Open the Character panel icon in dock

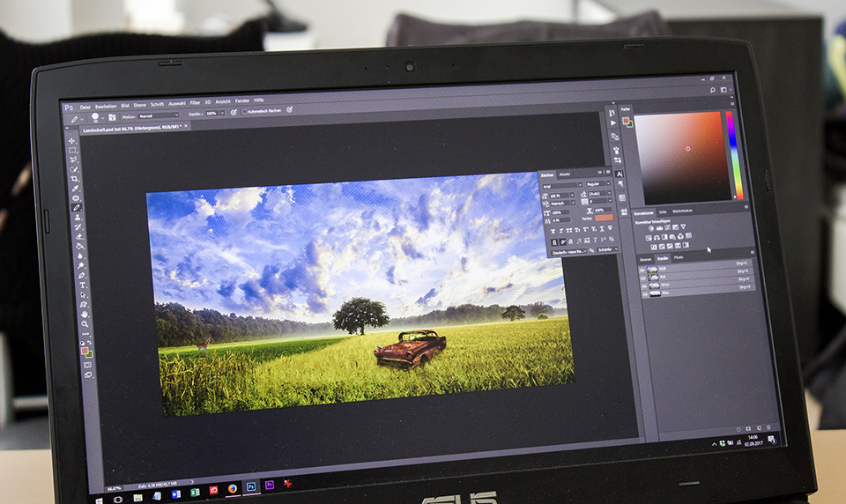[620, 174]
